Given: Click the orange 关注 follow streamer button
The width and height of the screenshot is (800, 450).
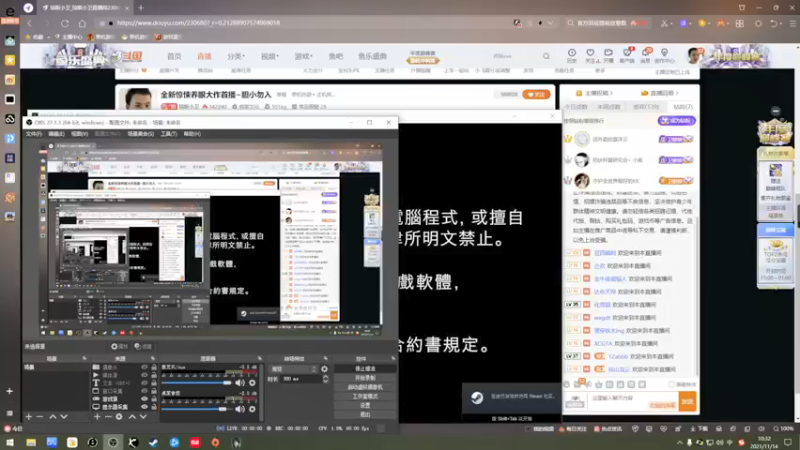Looking at the screenshot, I should (x=536, y=94).
